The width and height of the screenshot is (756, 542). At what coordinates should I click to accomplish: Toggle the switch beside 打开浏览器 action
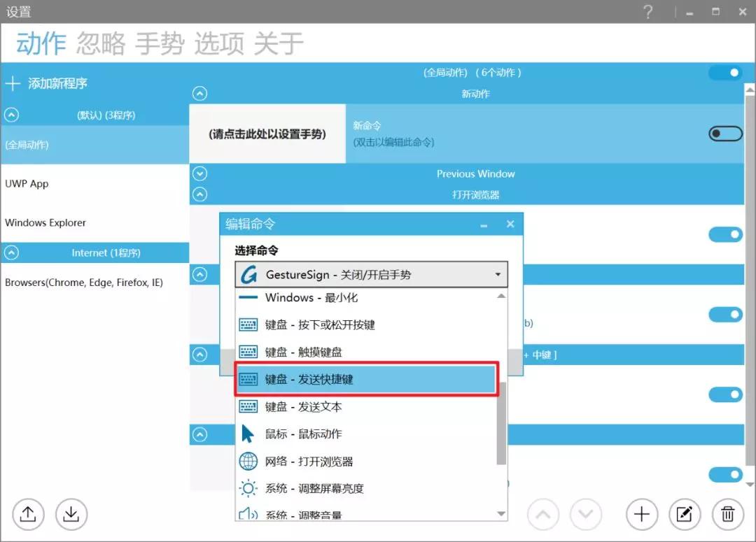[724, 234]
